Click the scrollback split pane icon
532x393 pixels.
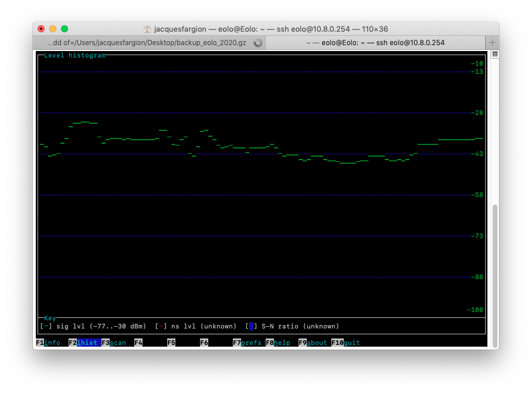click(x=495, y=55)
